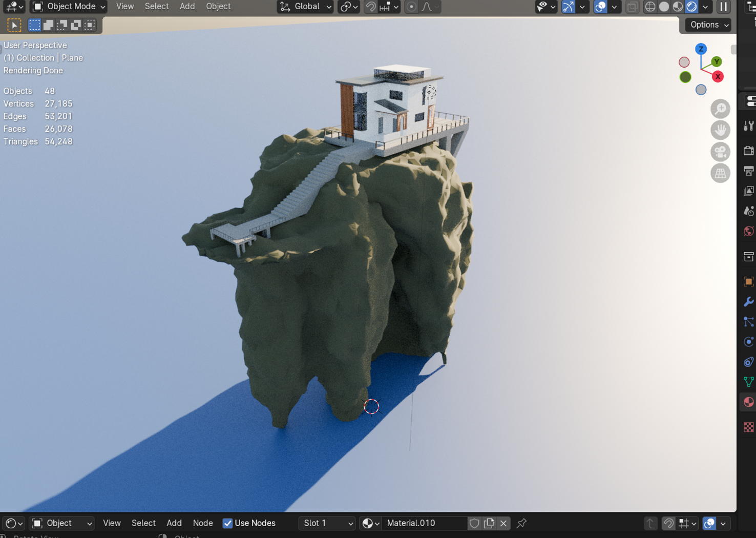Screen dimensions: 756x538
Task: Open the 3D viewport Select menu
Action: coord(156,7)
